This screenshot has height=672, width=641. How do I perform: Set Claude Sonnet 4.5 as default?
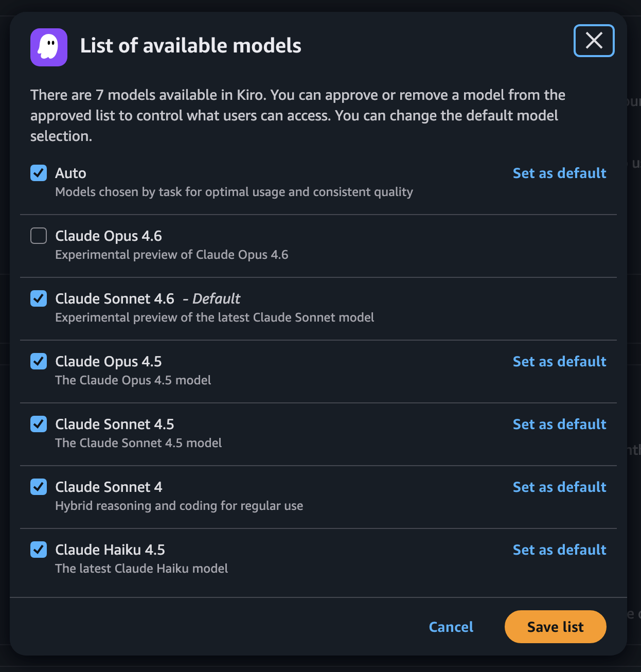point(559,424)
